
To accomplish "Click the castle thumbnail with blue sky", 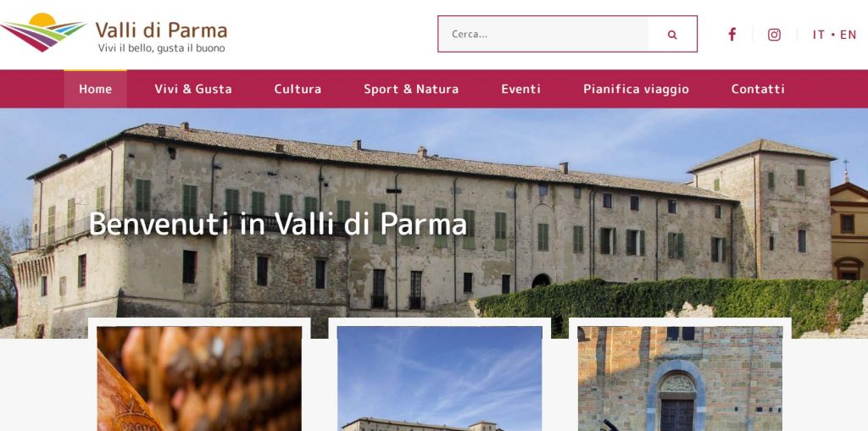I will pos(440,379).
